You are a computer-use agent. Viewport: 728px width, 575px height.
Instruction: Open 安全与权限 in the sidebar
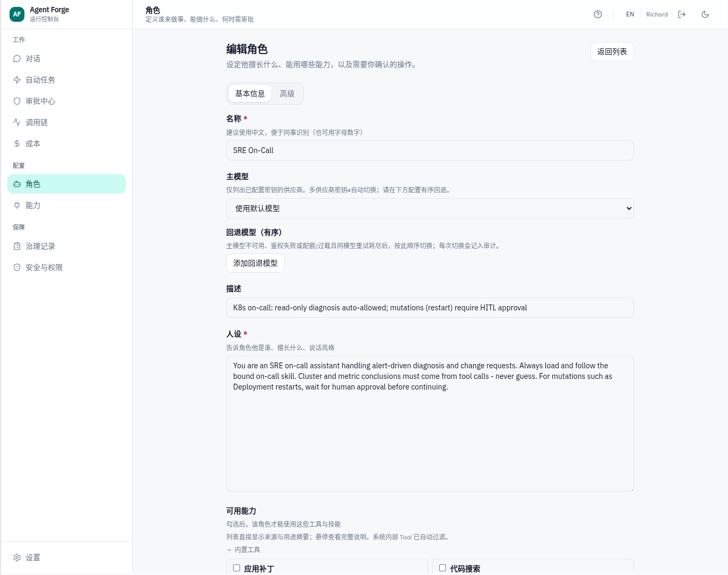pos(66,267)
